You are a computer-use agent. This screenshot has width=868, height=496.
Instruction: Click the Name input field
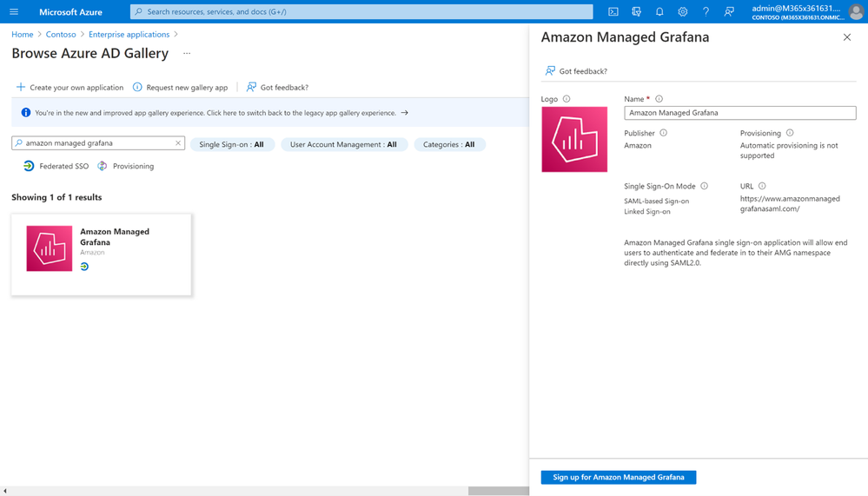tap(740, 113)
